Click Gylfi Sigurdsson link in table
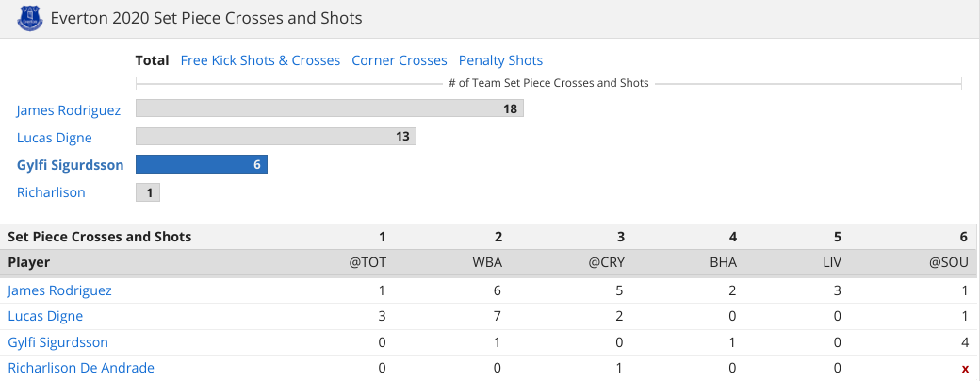The height and width of the screenshot is (381, 980). [58, 342]
